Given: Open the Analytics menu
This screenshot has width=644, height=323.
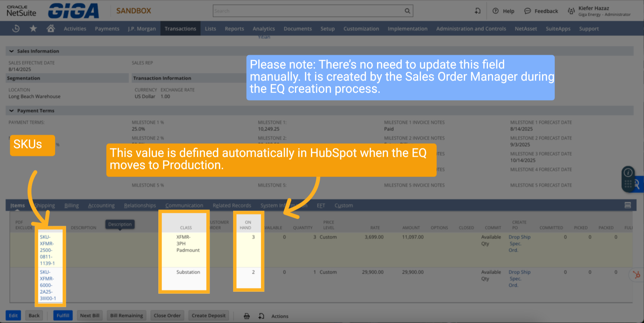Looking at the screenshot, I should coord(264,29).
